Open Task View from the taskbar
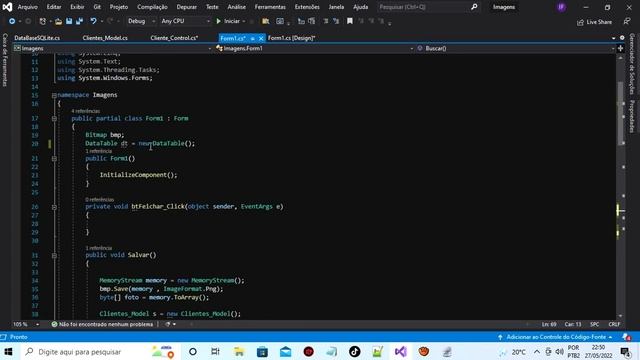Screen dimensions: 640x360 [x=215, y=351]
